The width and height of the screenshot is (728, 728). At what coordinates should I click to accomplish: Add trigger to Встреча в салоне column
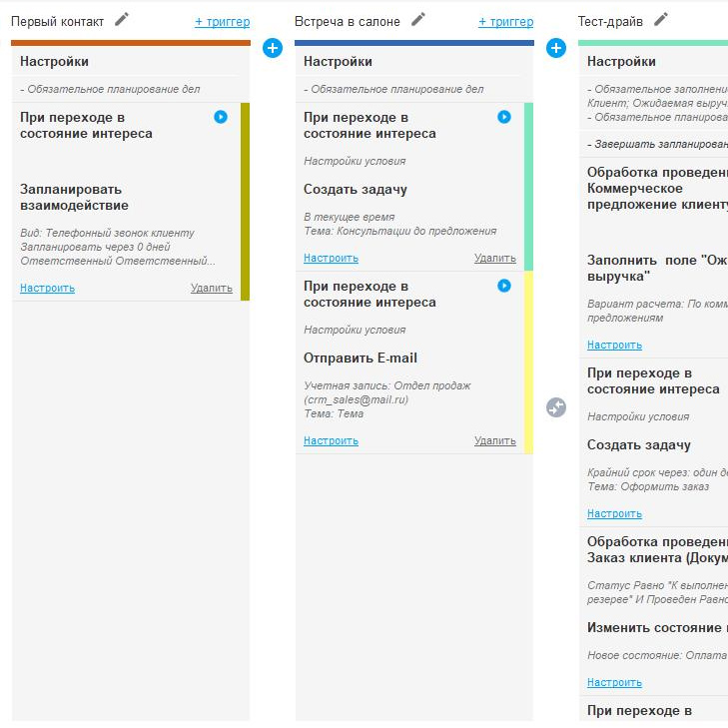click(505, 21)
